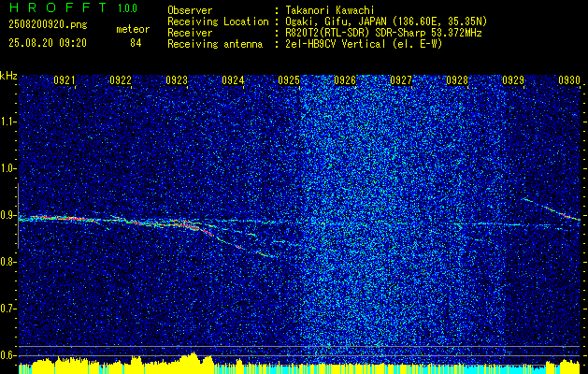Click the 0927 time marker
Viewport: 588px width, 374px height.
click(401, 80)
